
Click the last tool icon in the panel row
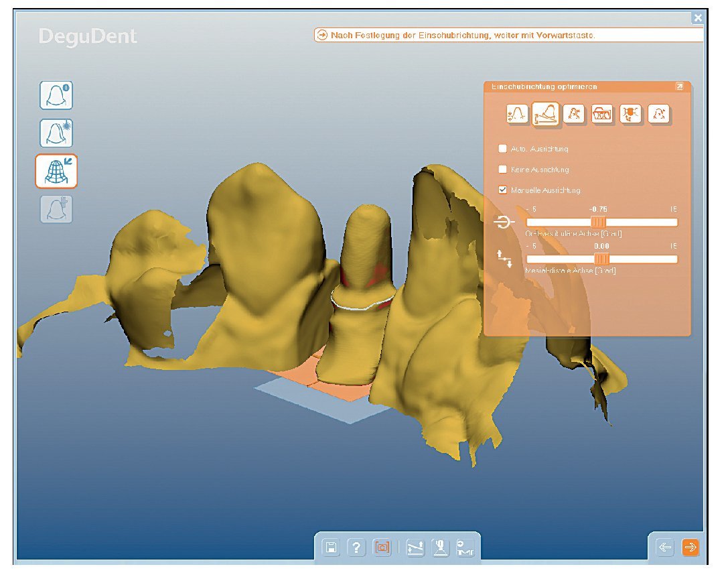coord(659,115)
